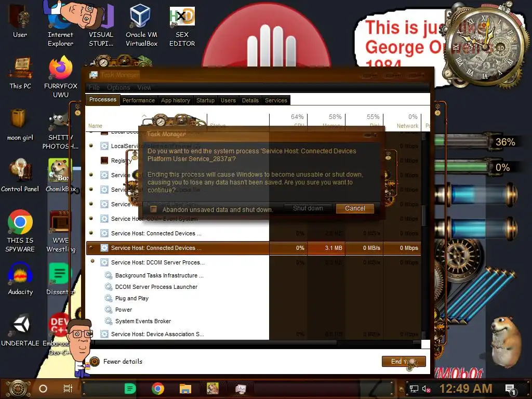Click the End task button
Screen dimensions: 532x399
[403, 362]
